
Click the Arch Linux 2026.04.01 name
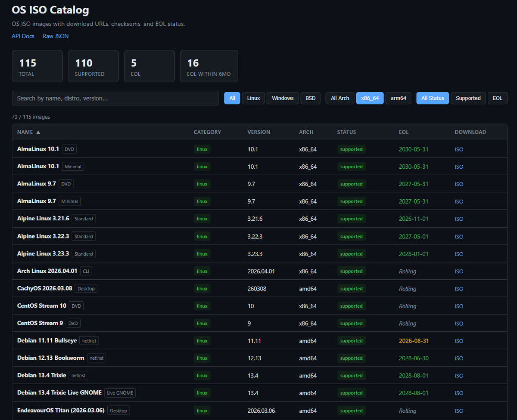[47, 271]
